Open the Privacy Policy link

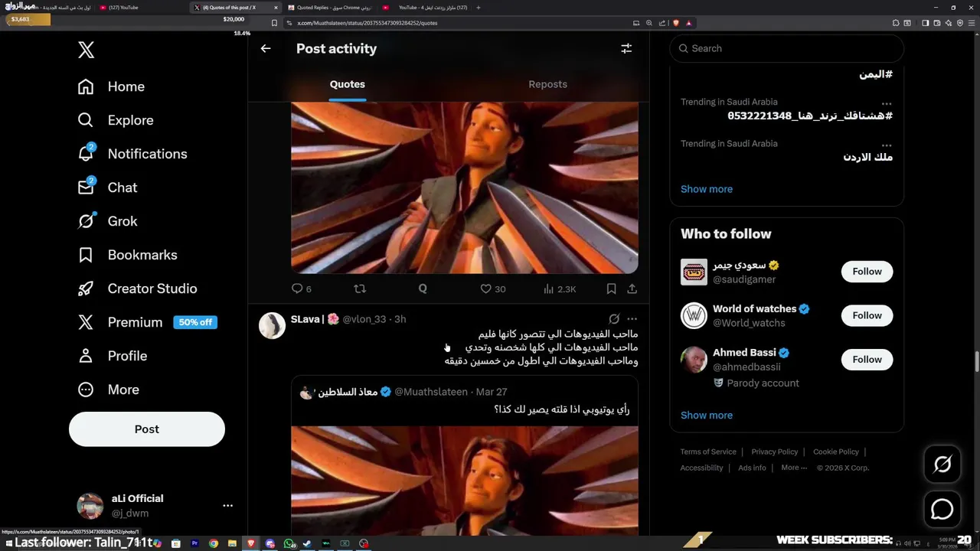coord(775,452)
